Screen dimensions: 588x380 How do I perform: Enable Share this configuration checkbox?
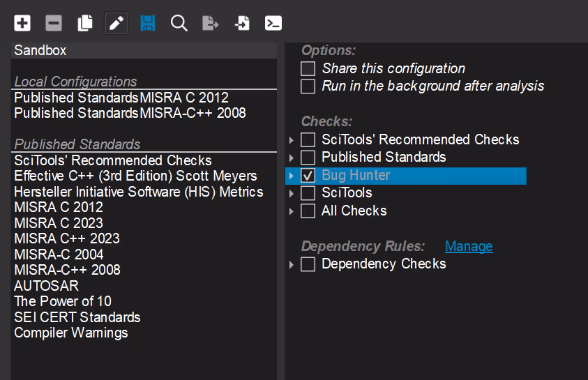pyautogui.click(x=308, y=68)
